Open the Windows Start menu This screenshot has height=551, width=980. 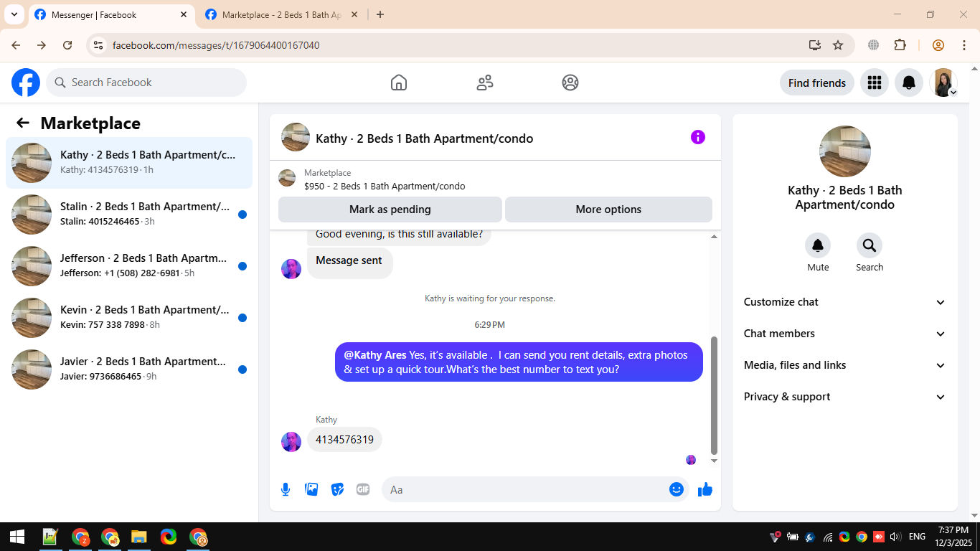pos(17,537)
